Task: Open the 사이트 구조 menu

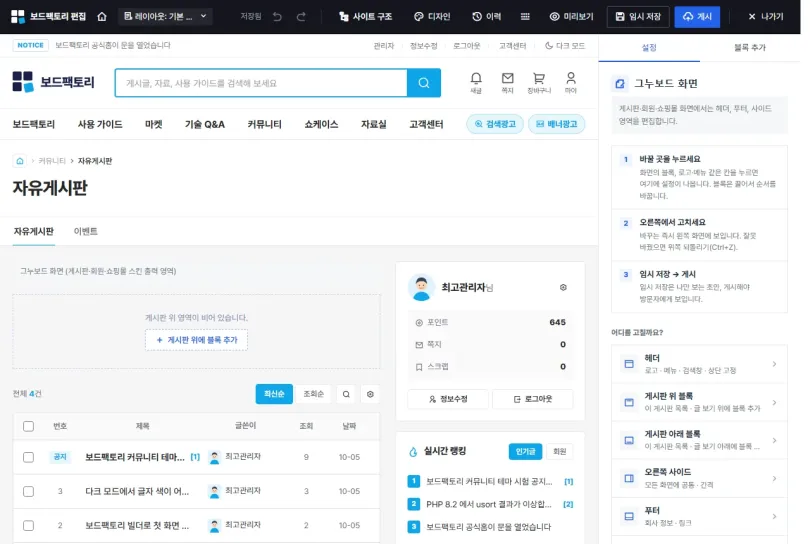Action: (365, 17)
